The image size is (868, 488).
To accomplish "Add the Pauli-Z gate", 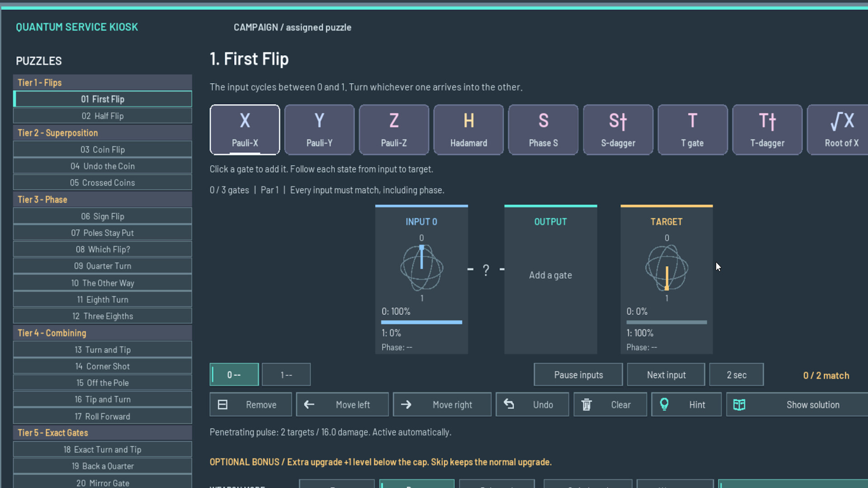I will pos(394,130).
